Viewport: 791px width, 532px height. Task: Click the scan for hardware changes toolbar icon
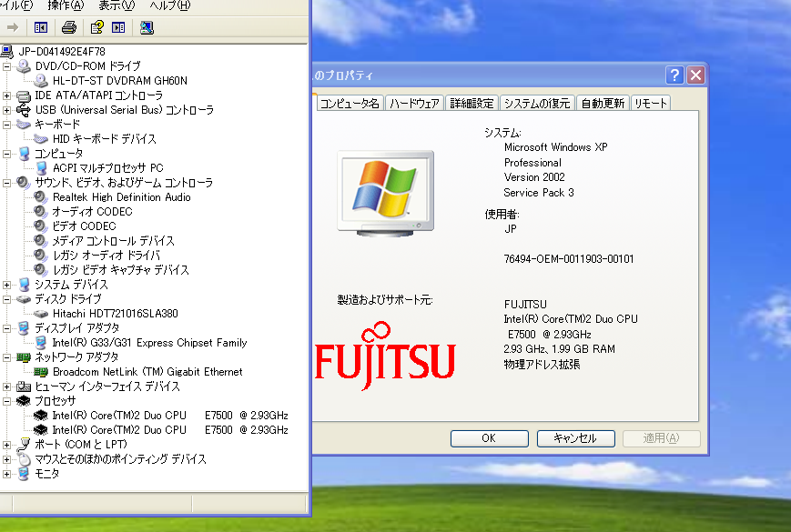click(x=146, y=27)
